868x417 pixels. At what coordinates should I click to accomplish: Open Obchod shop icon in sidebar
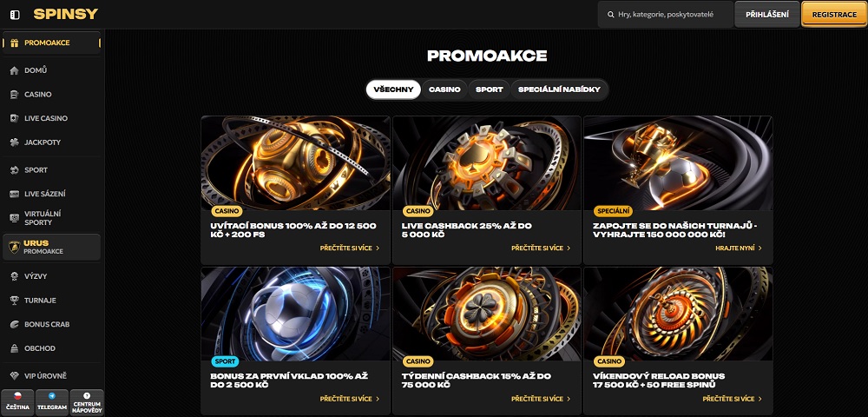[x=15, y=348]
